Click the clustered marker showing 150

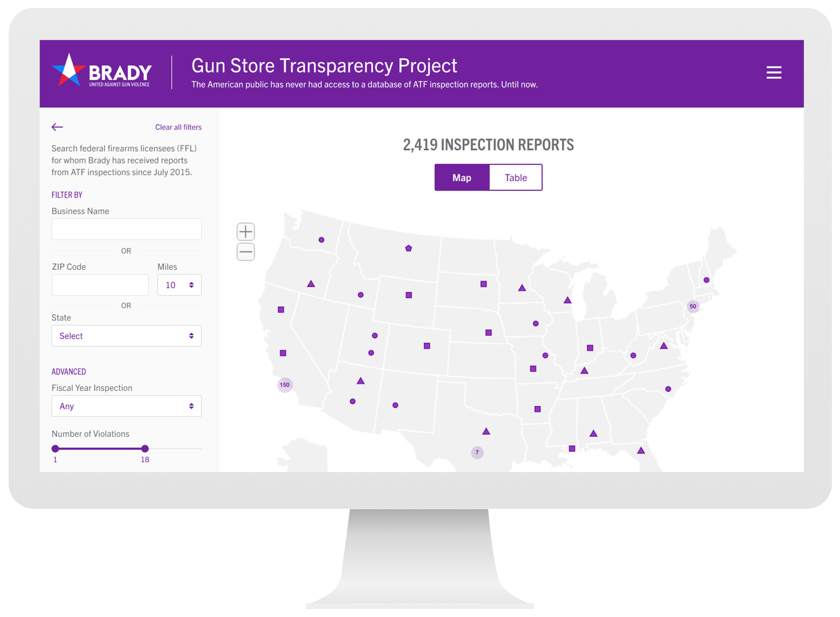285,385
